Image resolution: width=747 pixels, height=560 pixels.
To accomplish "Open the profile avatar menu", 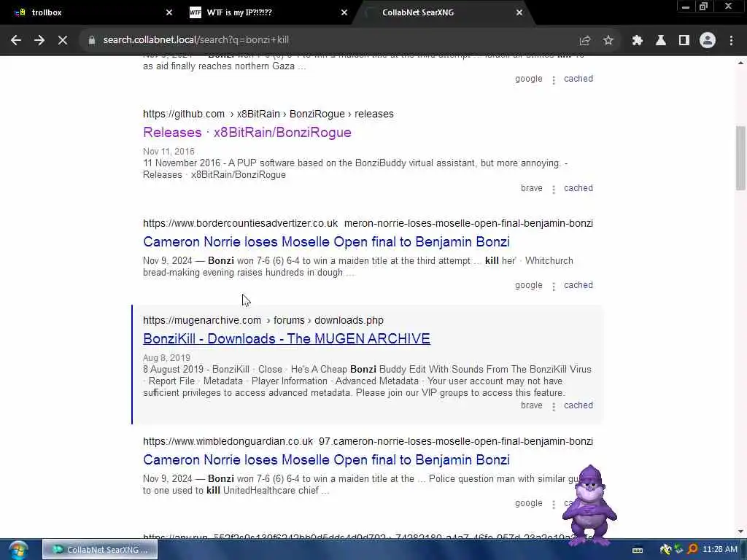I will coord(708,41).
